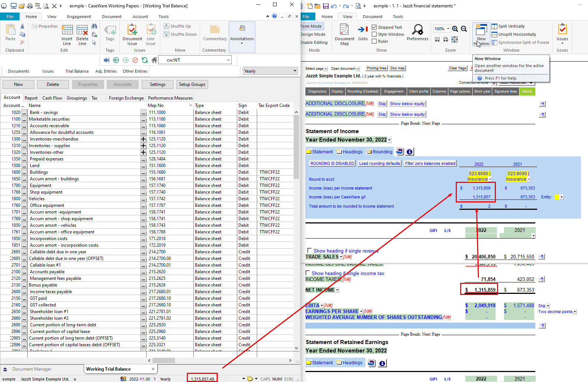588x382 pixels.
Task: Click the Headings folder under Statement of Income
Action: tap(349, 152)
